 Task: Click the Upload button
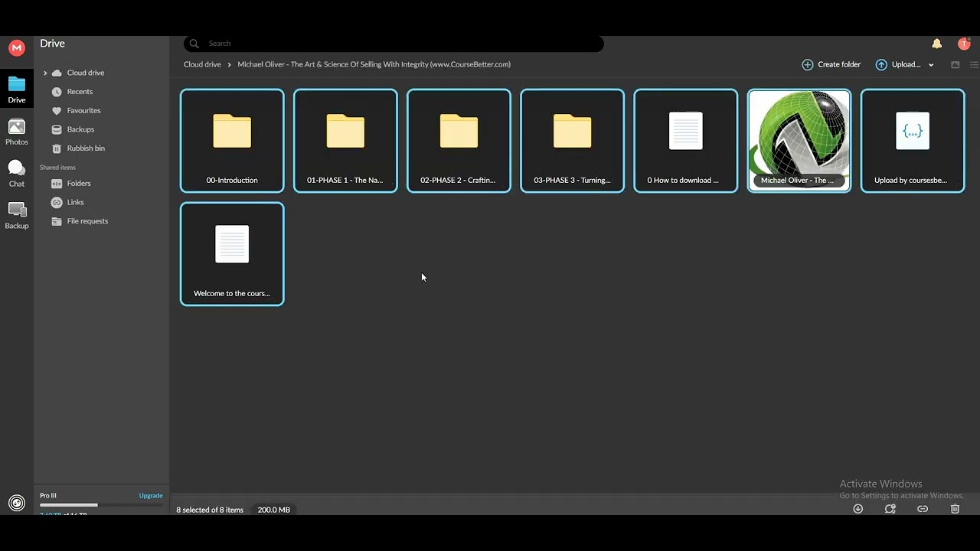(898, 64)
